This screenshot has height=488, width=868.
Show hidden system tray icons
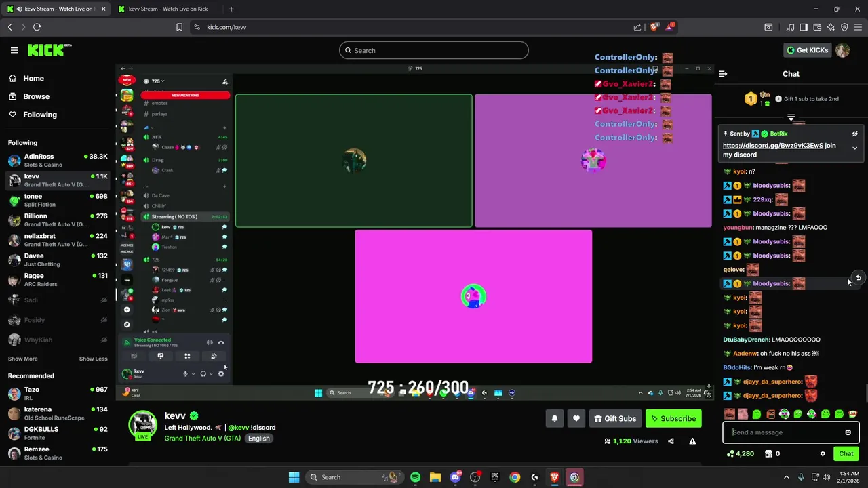click(x=787, y=477)
